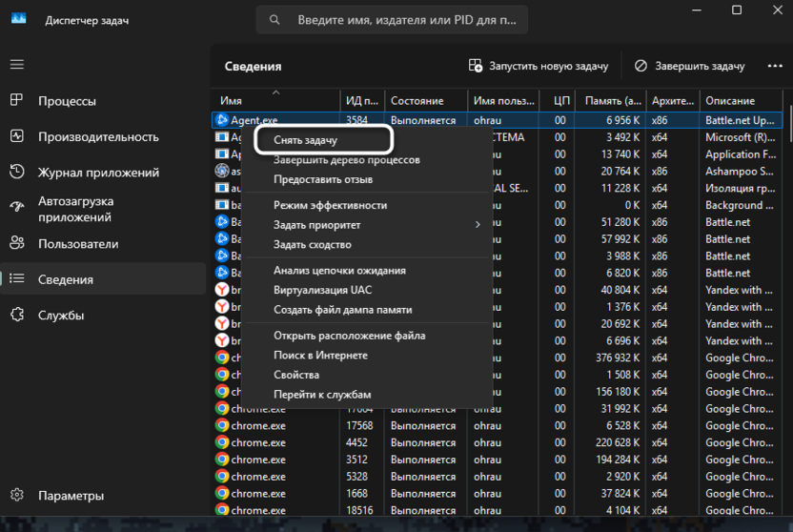Click Chrome icon in the 376 932 K row

[221, 358]
